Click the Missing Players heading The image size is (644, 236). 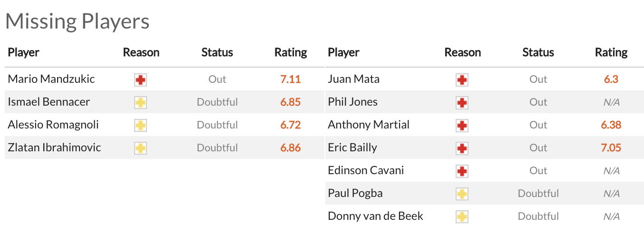pyautogui.click(x=77, y=21)
